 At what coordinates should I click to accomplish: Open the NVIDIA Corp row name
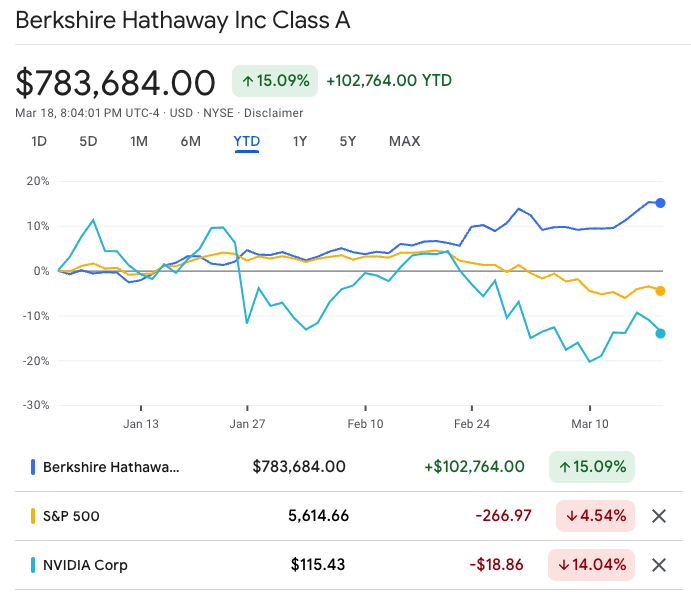point(85,565)
